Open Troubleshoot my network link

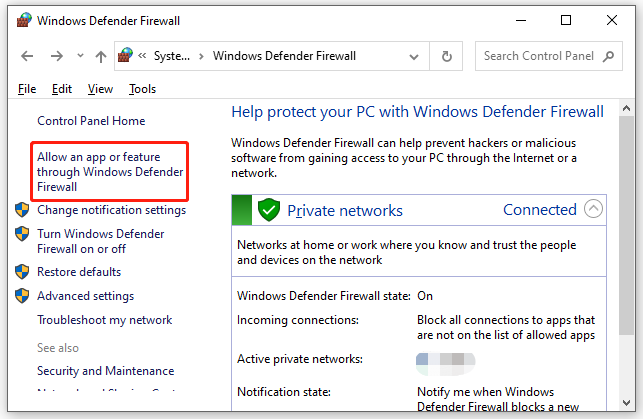(104, 320)
